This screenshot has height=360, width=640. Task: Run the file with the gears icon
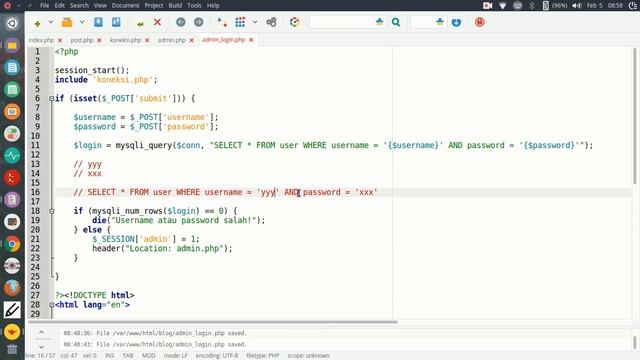point(271,22)
